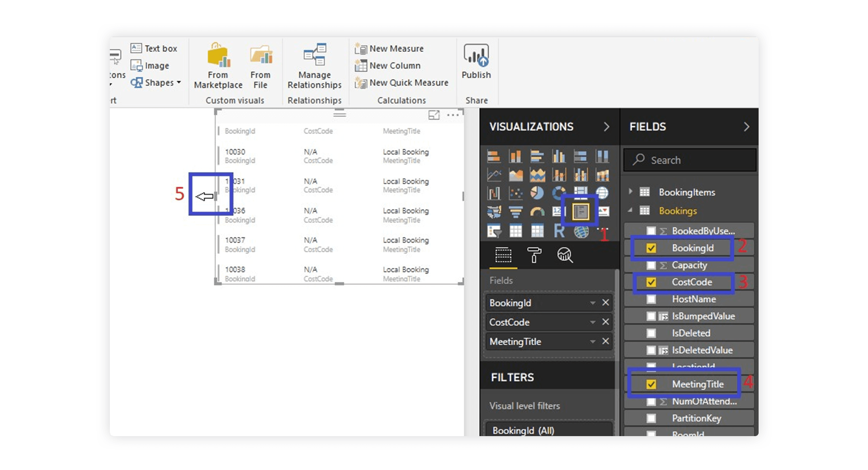Click New Column
Screen dimensions: 868x470
click(388, 66)
